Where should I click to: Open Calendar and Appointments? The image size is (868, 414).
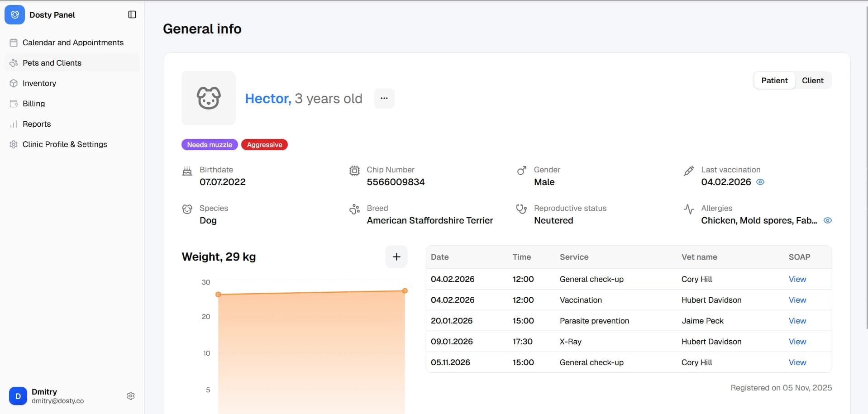point(73,43)
